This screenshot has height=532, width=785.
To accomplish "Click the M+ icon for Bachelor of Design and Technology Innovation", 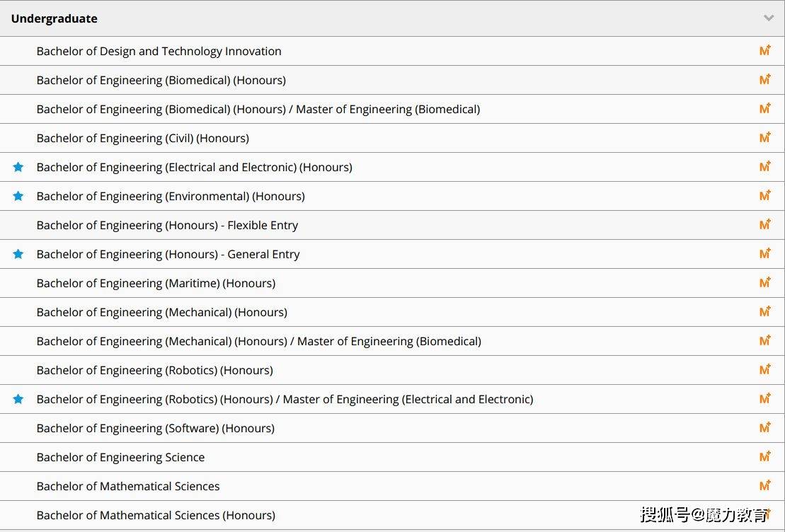I will pos(765,50).
